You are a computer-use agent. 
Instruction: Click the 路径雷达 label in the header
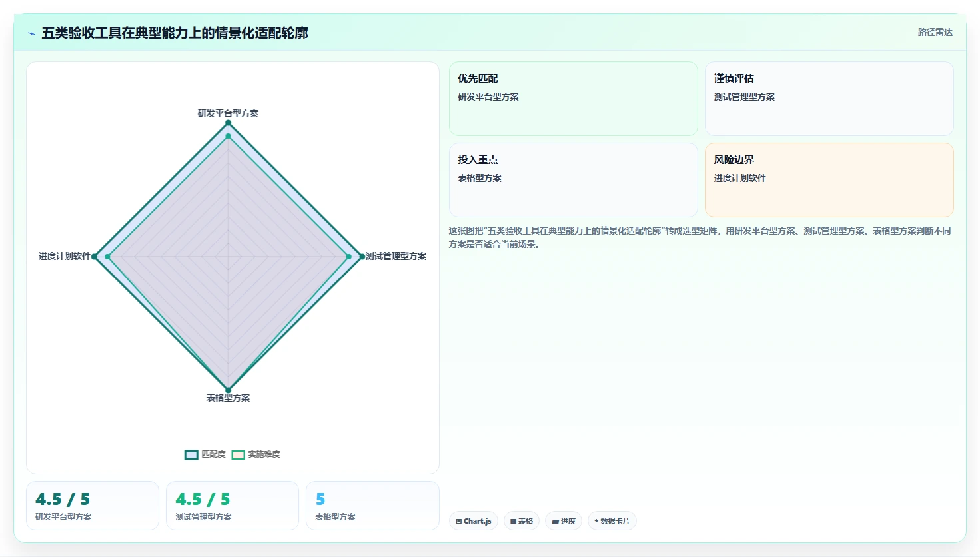(935, 32)
